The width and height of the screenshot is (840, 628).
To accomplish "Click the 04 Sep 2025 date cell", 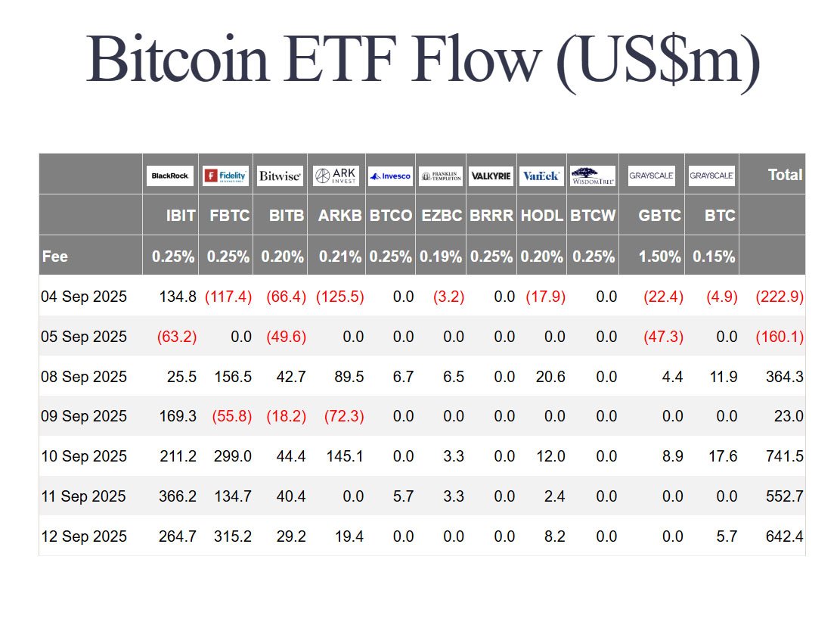I will (x=84, y=297).
